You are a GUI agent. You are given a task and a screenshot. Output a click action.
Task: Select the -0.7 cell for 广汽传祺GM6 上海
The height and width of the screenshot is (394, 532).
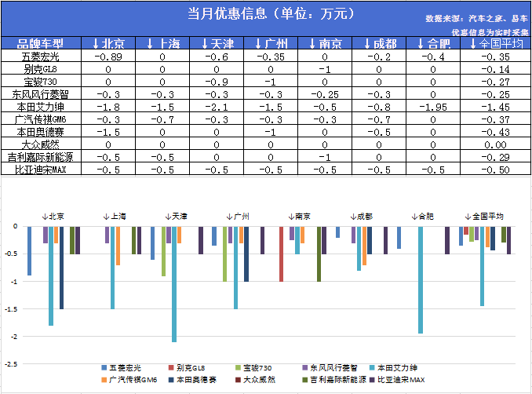click(162, 119)
